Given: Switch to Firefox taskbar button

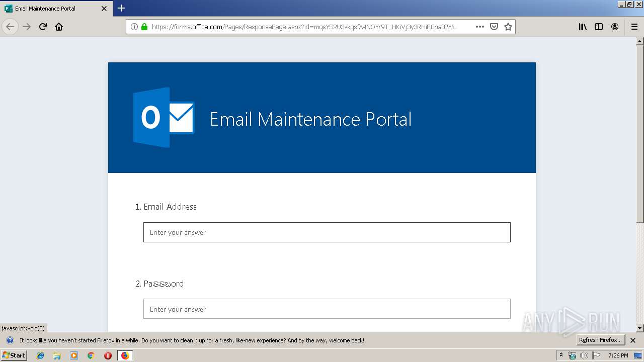Looking at the screenshot, I should pyautogui.click(x=125, y=355).
